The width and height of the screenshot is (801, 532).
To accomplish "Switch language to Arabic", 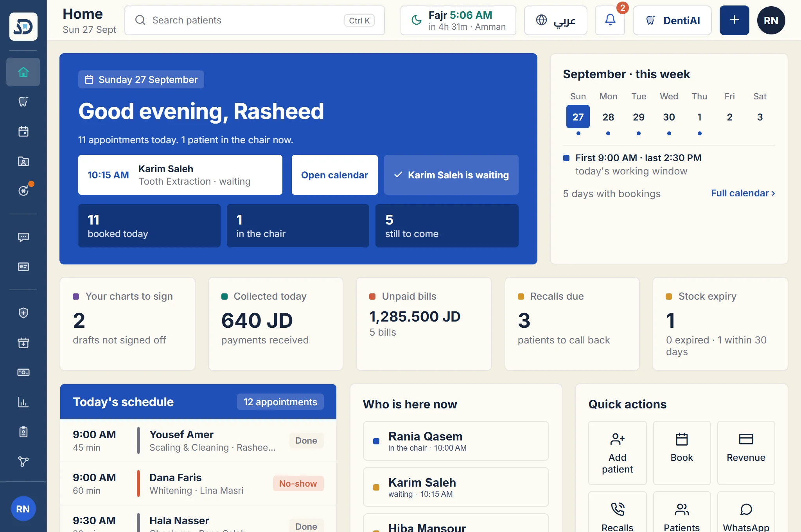I will (x=555, y=20).
